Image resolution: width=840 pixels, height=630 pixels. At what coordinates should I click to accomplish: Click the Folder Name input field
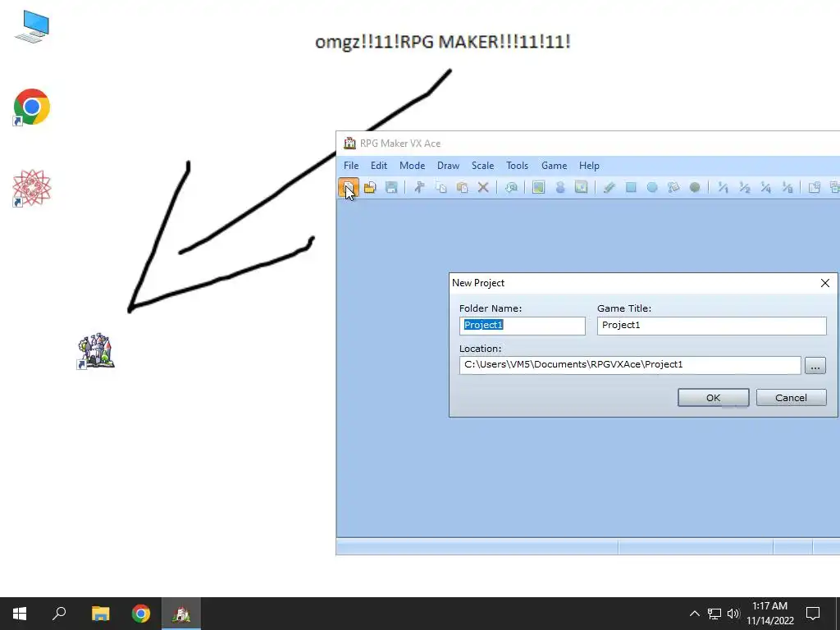tap(522, 326)
